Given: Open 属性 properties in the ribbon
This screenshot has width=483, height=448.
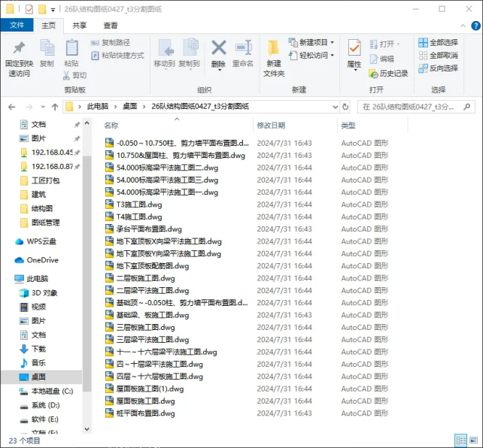Looking at the screenshot, I should point(354,51).
